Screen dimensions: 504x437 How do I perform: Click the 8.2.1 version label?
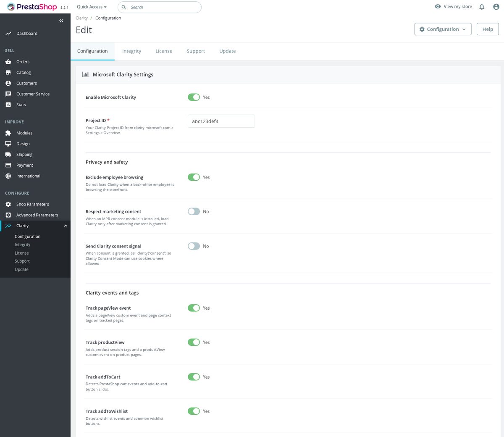(x=64, y=8)
